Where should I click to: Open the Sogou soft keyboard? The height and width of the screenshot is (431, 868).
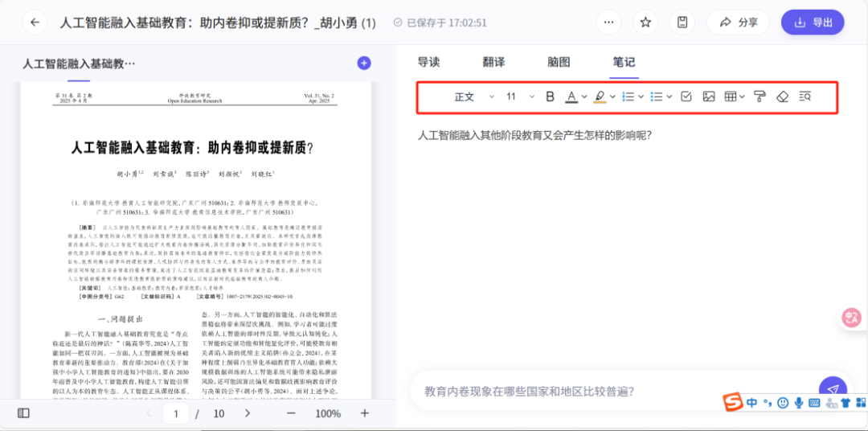coord(814,404)
